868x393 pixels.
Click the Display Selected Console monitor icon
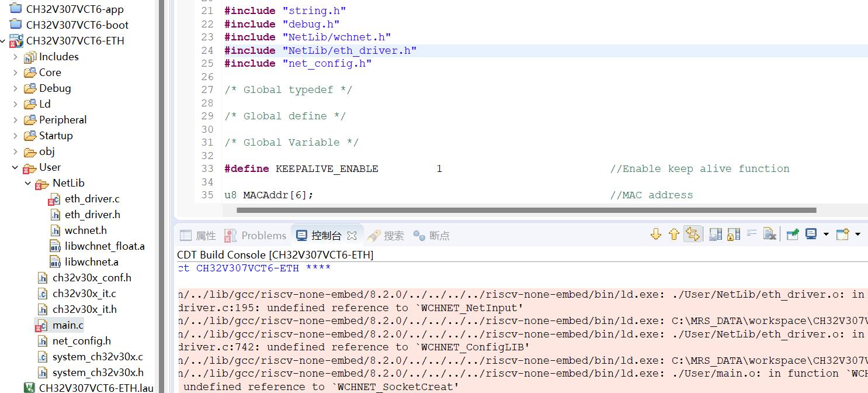pyautogui.click(x=811, y=235)
